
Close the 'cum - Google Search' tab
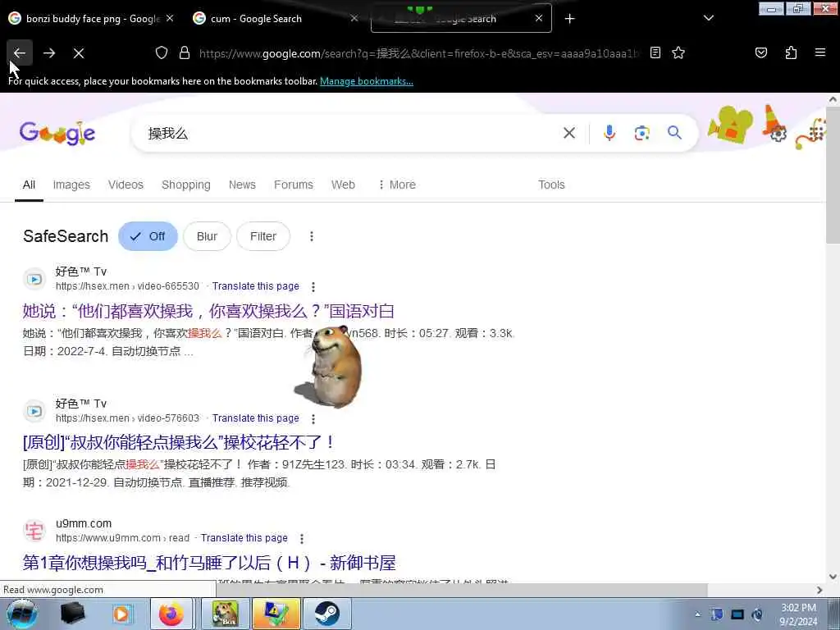(354, 18)
